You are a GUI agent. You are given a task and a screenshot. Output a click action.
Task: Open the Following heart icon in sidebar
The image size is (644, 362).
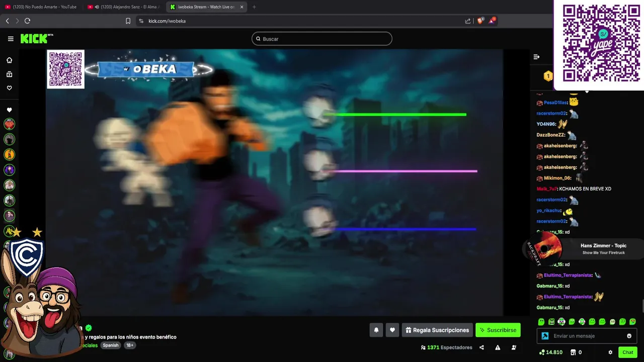[x=9, y=88]
